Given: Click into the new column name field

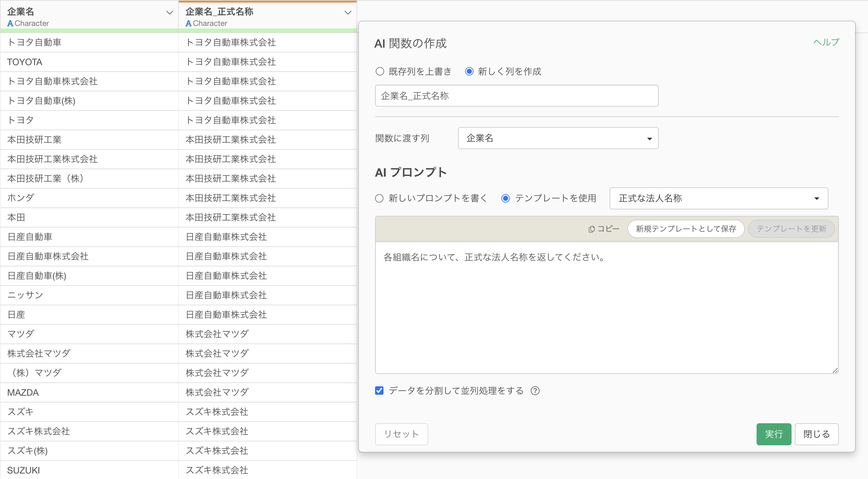Looking at the screenshot, I should (x=516, y=96).
